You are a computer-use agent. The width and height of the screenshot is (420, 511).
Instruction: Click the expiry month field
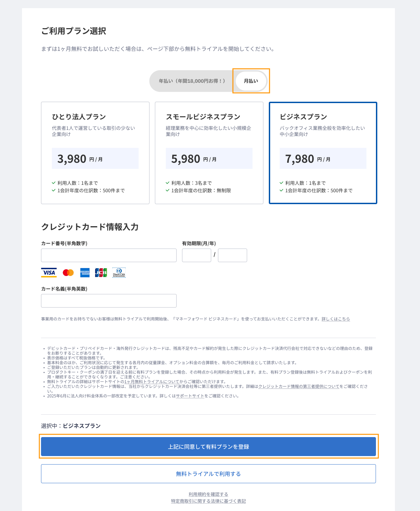pos(197,255)
